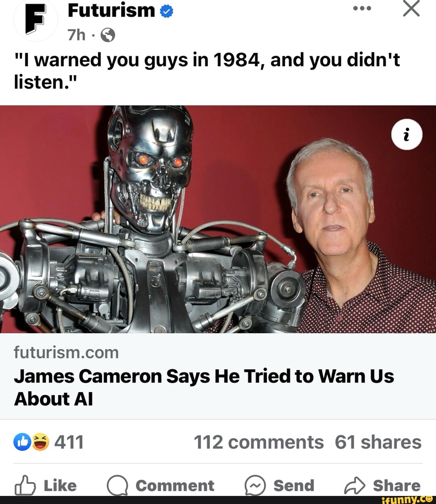Open the 112 comments list
The height and width of the screenshot is (504, 436).
(x=259, y=442)
